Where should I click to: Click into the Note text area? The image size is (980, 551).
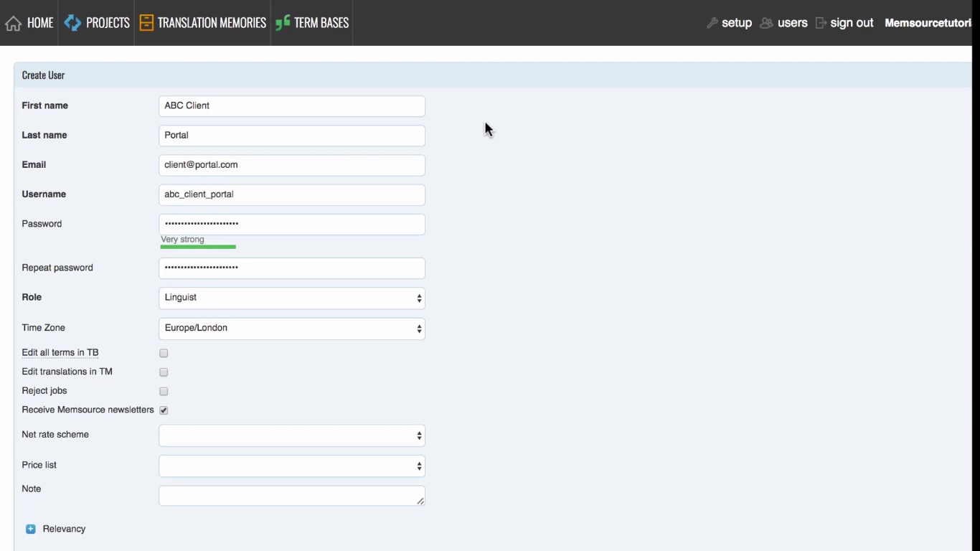coord(291,496)
